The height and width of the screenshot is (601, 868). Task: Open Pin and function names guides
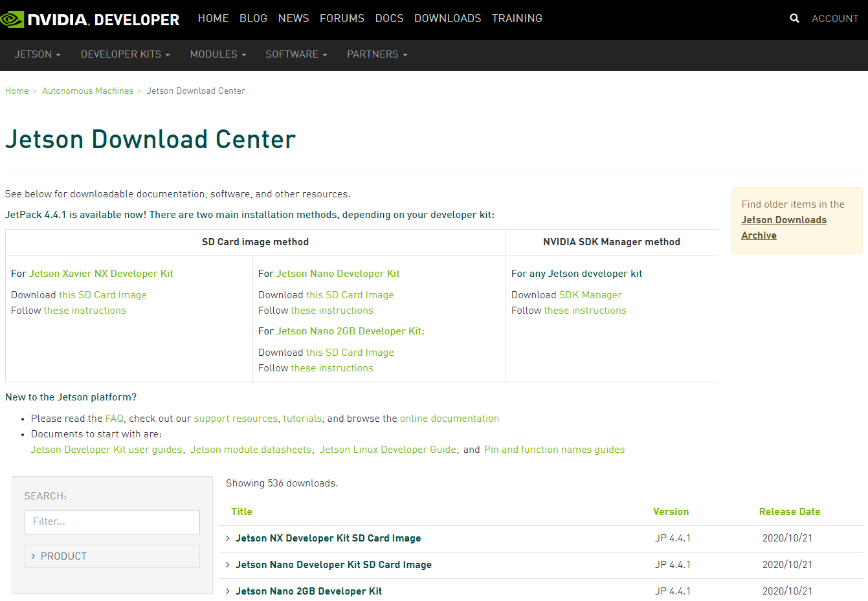554,450
